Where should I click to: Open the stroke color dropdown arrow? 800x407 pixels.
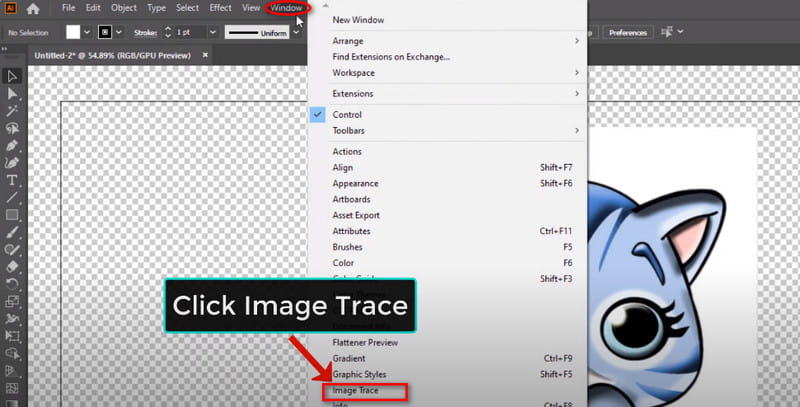coord(119,33)
